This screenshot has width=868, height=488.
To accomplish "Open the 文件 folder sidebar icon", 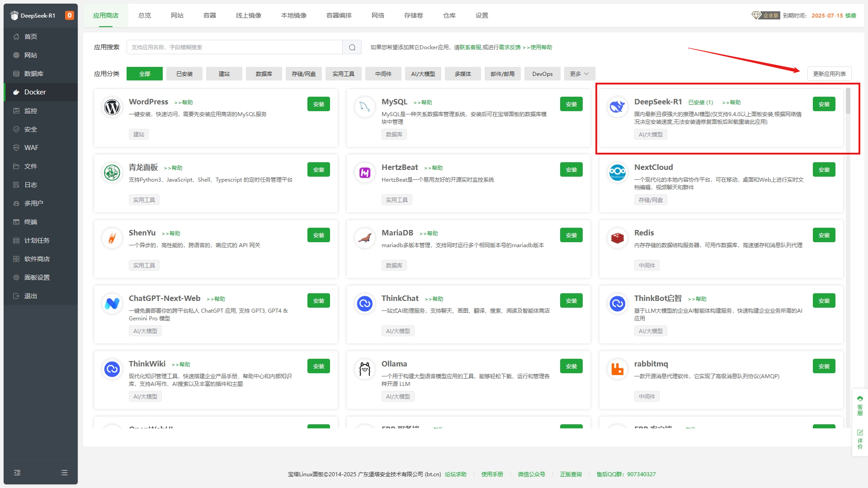I will [x=16, y=166].
